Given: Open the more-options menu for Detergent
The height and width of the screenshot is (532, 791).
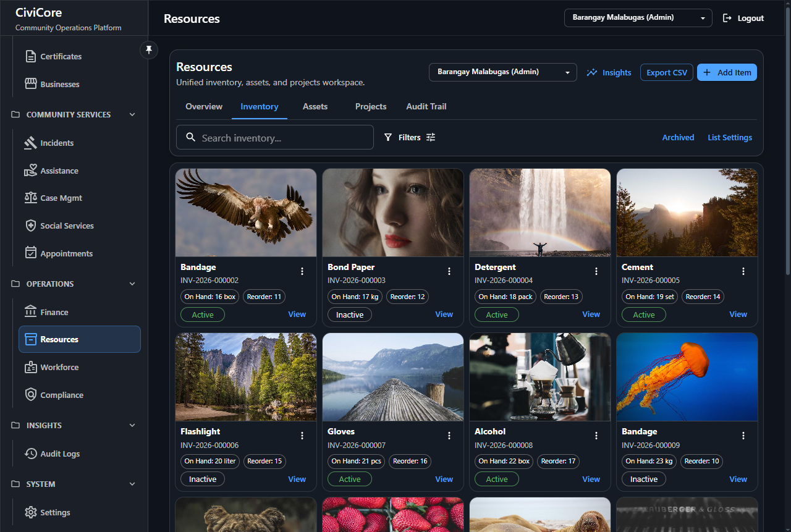Looking at the screenshot, I should (x=596, y=271).
